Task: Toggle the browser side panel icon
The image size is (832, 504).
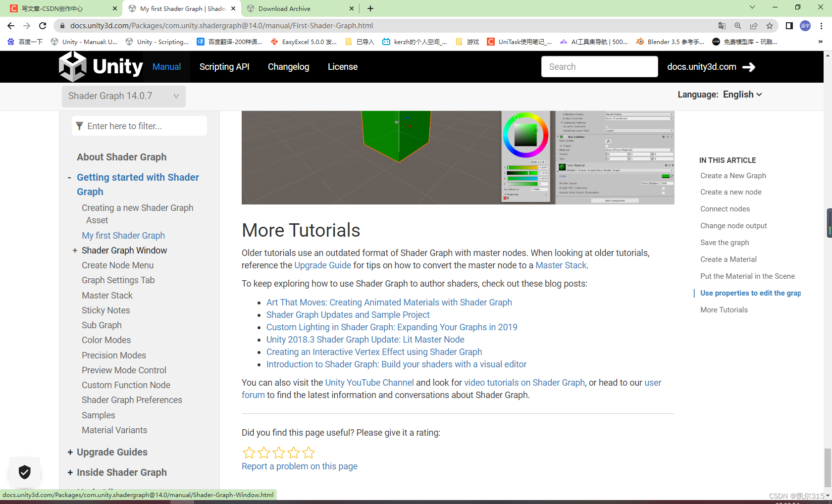Action: click(789, 26)
